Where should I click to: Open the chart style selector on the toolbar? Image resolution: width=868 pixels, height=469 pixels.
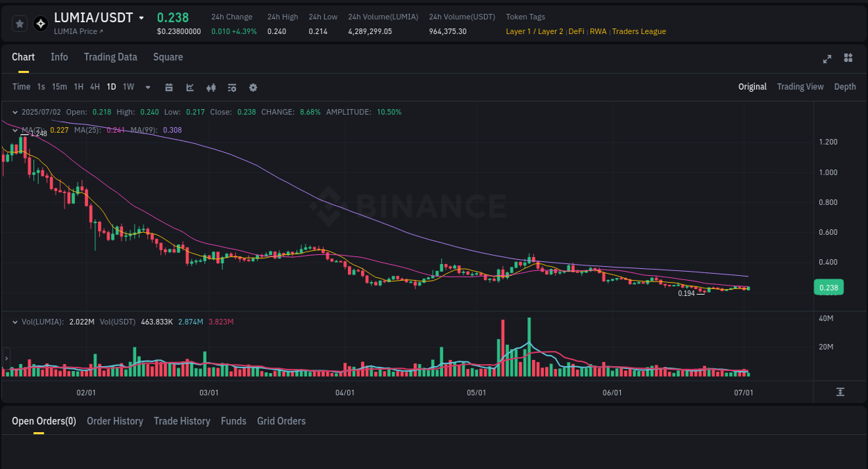169,88
